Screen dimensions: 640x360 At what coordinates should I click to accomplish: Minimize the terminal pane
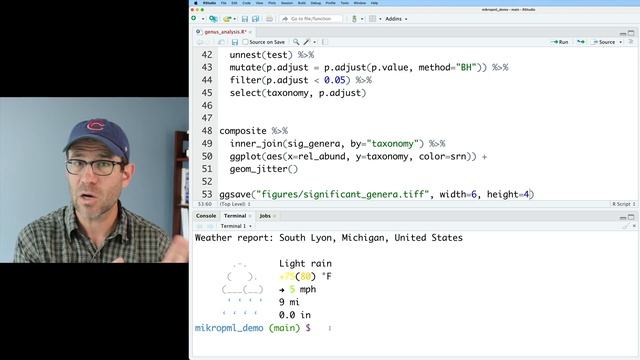(623, 217)
